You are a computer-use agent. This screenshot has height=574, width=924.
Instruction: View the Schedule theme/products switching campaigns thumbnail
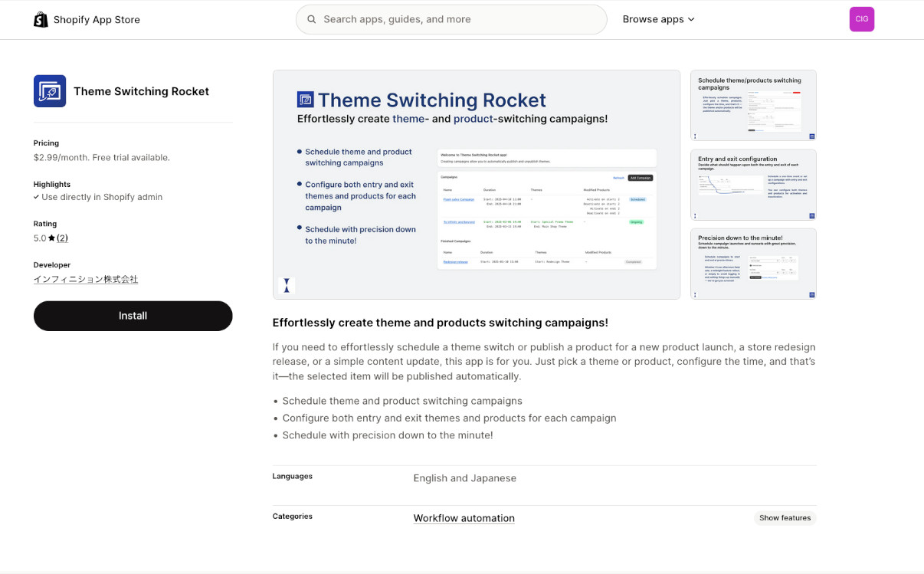753,106
